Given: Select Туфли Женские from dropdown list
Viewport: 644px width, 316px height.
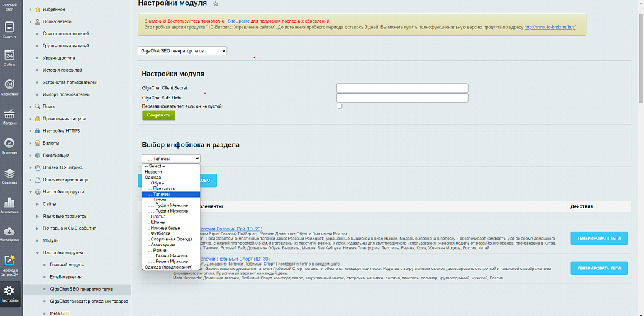Looking at the screenshot, I should click(x=171, y=205).
